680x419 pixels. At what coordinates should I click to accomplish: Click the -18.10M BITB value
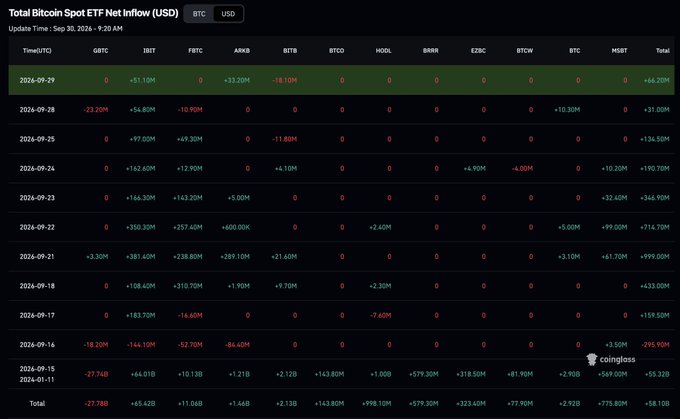[284, 80]
